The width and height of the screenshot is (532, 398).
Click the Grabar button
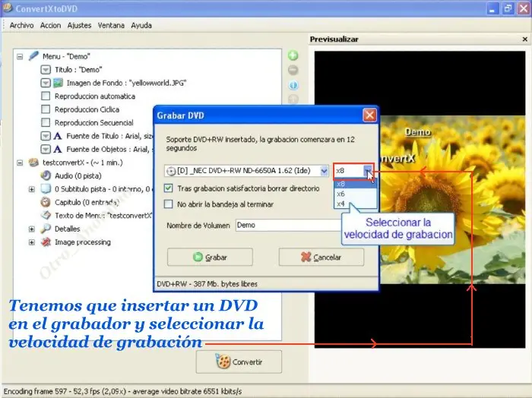(x=210, y=257)
